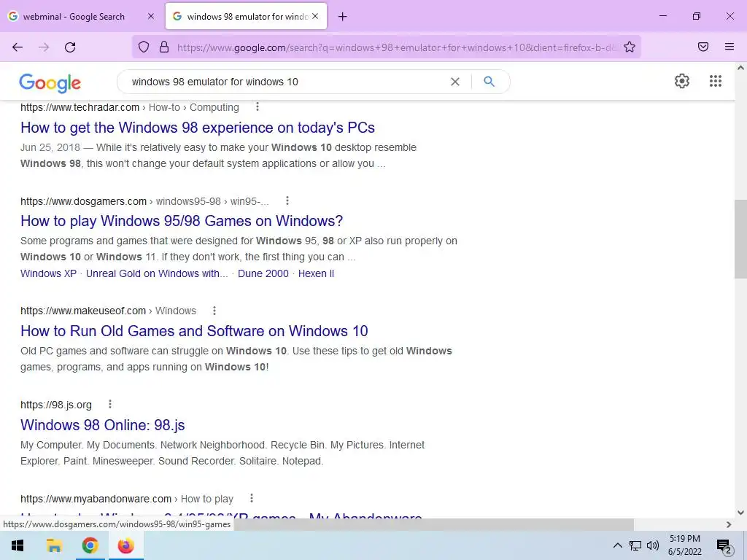Open the volume speaker tray icon
The height and width of the screenshot is (560, 747).
(x=653, y=545)
